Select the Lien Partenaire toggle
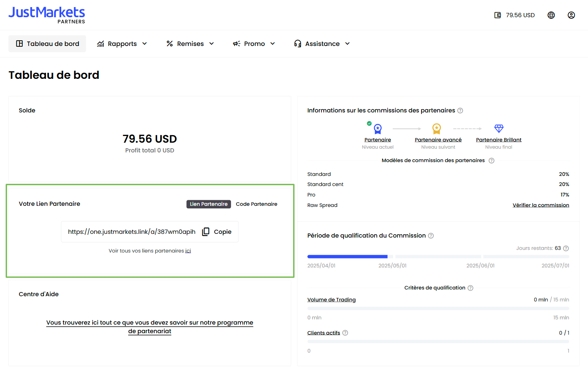 [209, 204]
